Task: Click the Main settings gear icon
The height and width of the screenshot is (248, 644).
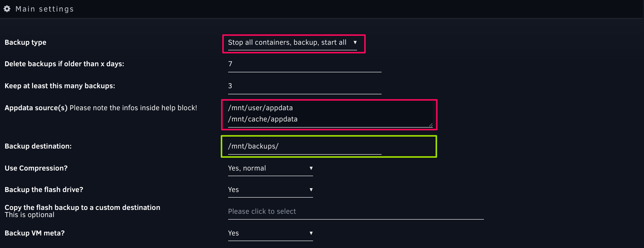Action: [7, 9]
